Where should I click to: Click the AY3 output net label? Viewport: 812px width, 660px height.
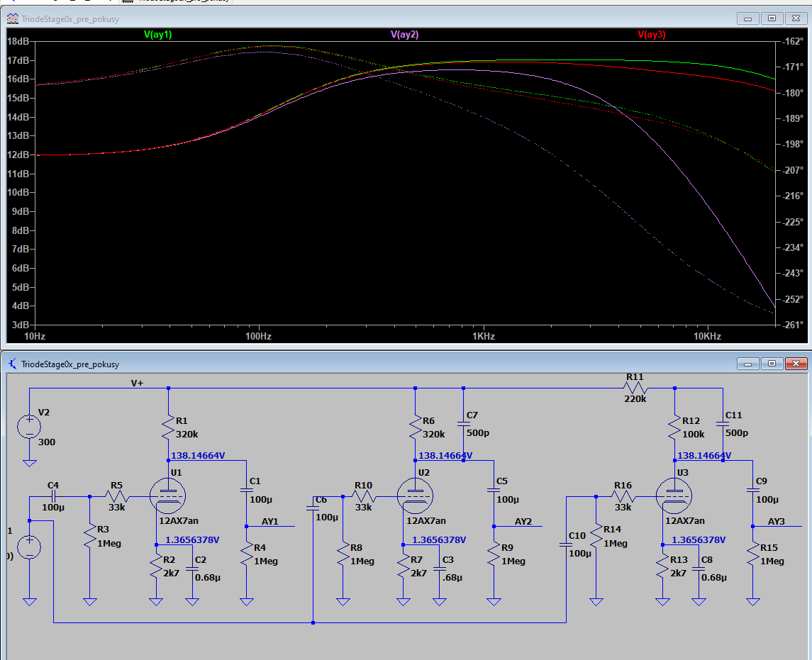click(777, 522)
